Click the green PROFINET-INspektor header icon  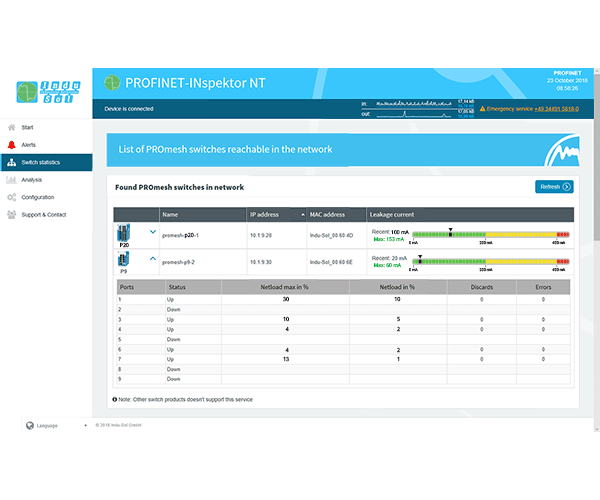(112, 83)
